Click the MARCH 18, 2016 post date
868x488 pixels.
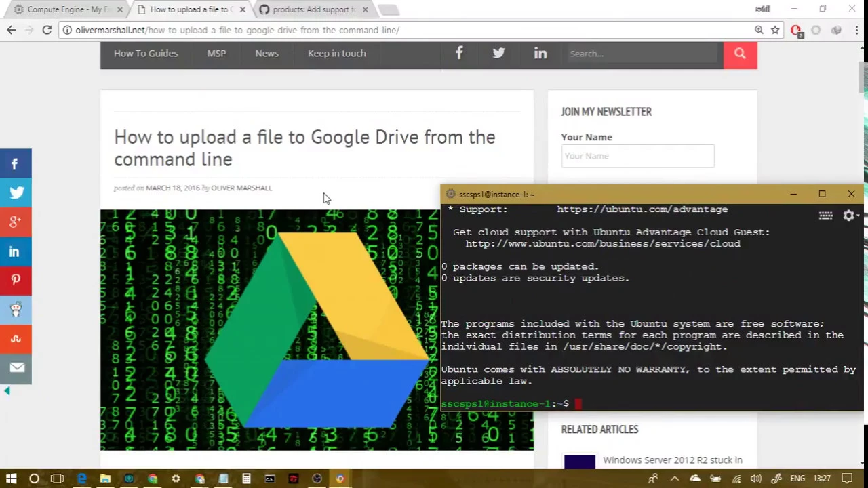(x=173, y=188)
